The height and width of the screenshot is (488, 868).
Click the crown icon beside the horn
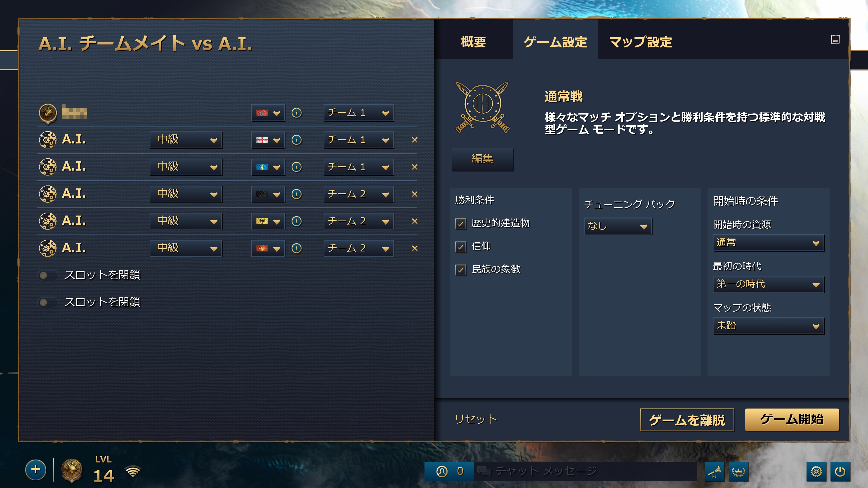coord(738,471)
